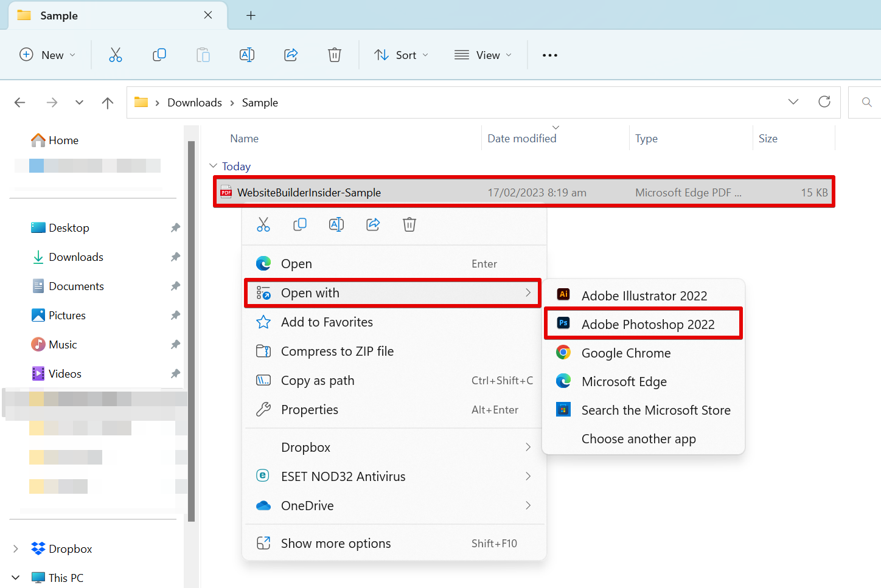This screenshot has height=588, width=881.
Task: Click Downloads in the address breadcrumb
Action: (x=195, y=103)
